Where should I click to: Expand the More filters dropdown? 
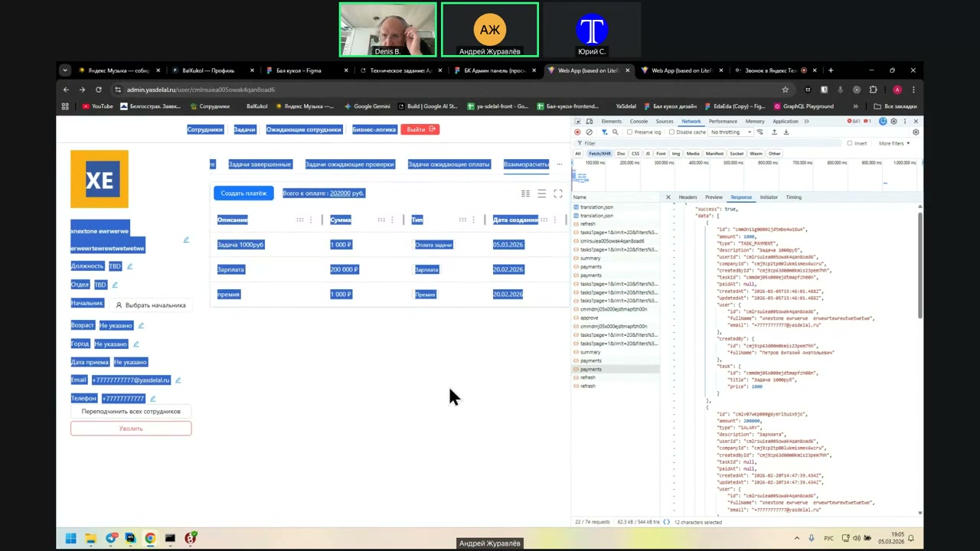[x=893, y=143]
